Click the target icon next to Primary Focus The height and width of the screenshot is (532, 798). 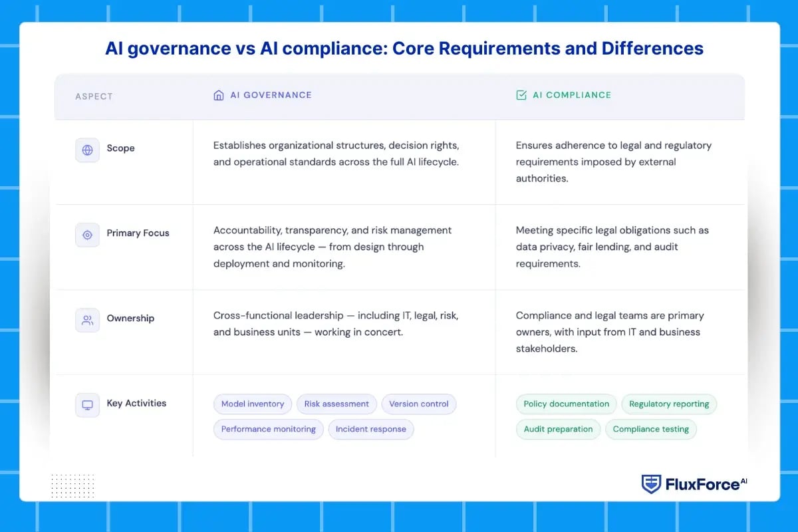coord(87,235)
